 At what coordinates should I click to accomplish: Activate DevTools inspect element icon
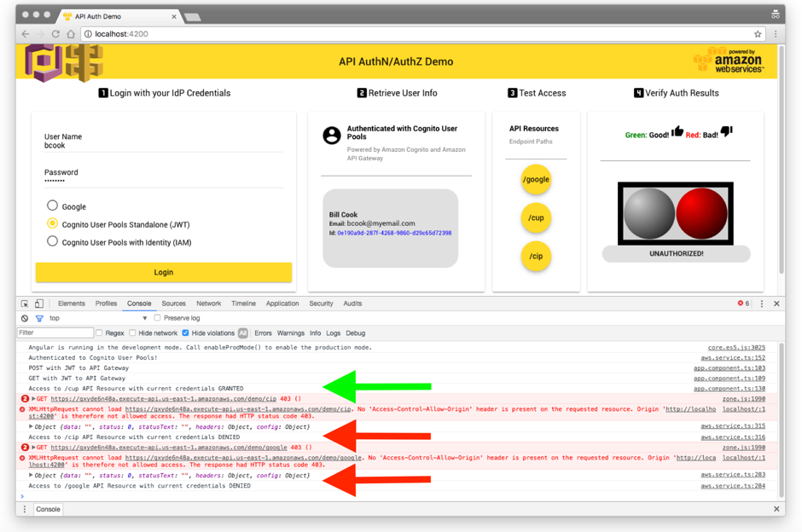pos(25,304)
